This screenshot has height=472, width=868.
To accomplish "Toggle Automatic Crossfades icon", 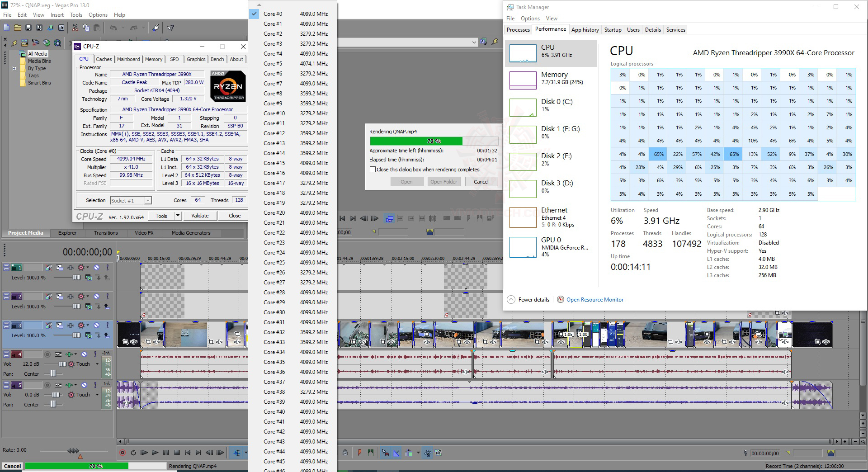I will 396,453.
